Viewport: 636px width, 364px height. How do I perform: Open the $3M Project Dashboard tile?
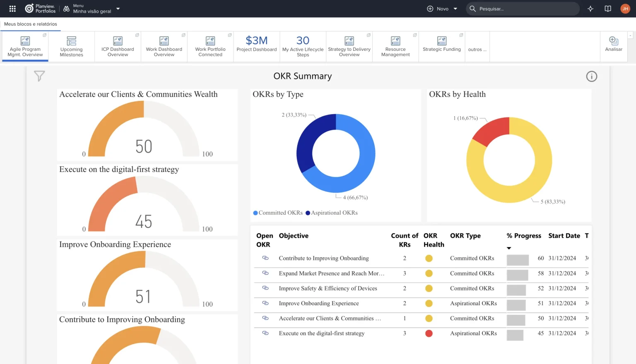[x=257, y=46]
